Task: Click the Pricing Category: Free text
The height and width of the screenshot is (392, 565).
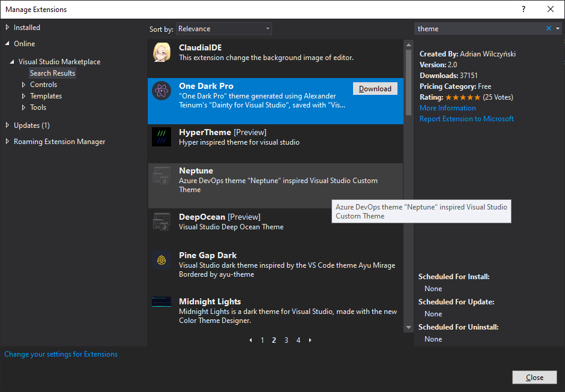Action: click(x=456, y=86)
